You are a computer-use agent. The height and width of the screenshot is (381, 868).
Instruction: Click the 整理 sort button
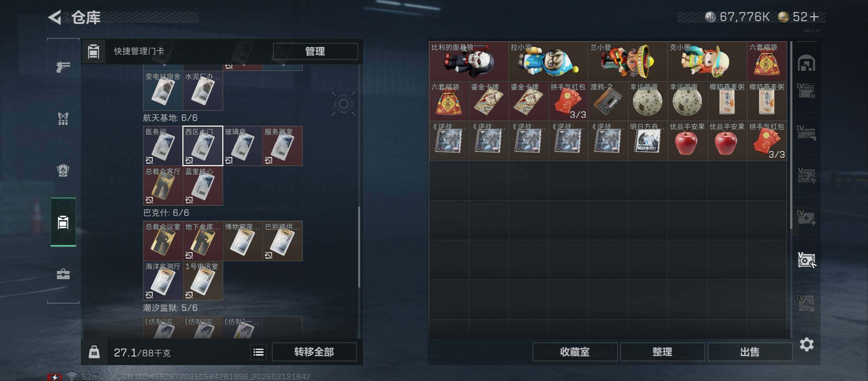[662, 352]
